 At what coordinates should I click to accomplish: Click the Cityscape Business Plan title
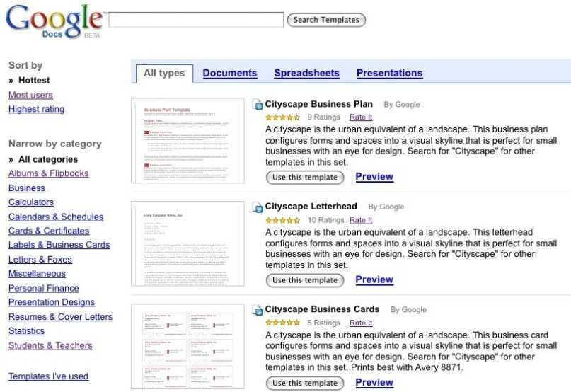(318, 104)
